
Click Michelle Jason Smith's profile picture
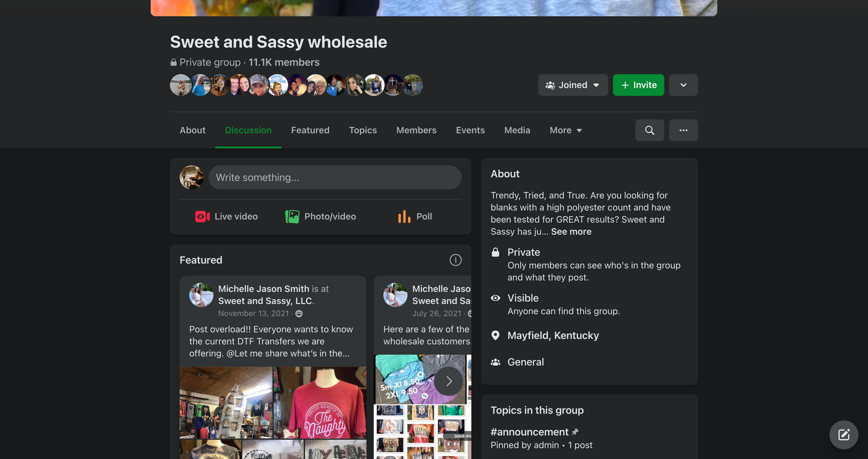click(x=201, y=295)
